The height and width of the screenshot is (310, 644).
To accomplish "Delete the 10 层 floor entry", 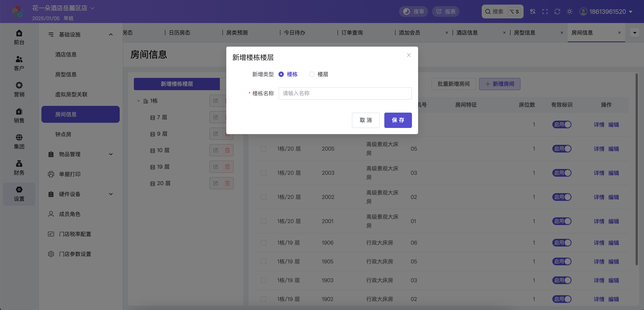I will pyautogui.click(x=227, y=150).
